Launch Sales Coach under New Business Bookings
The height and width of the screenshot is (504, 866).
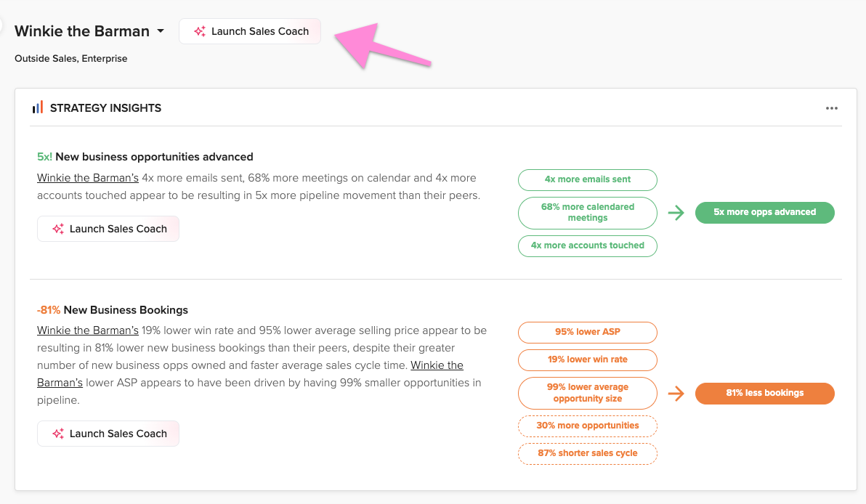point(108,434)
